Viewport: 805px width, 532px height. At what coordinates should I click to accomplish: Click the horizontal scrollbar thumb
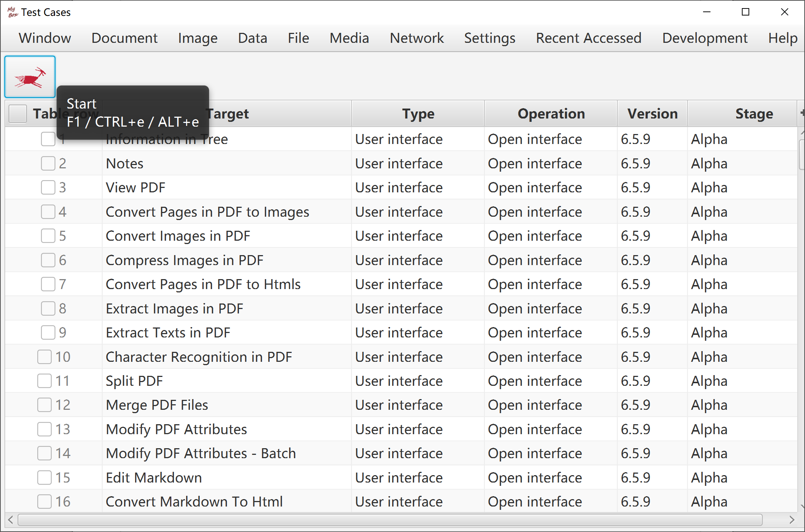tap(390, 520)
